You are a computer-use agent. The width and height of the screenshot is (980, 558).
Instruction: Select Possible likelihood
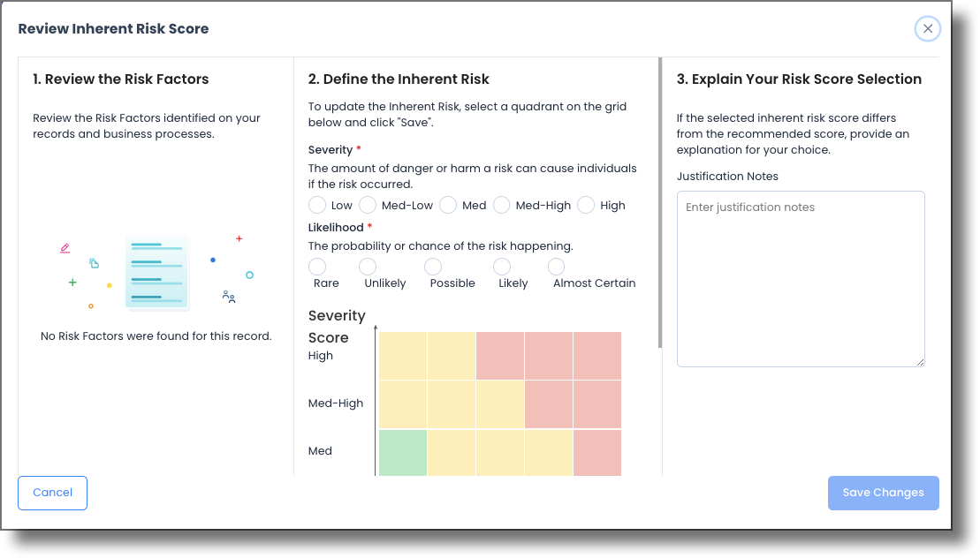click(x=432, y=265)
